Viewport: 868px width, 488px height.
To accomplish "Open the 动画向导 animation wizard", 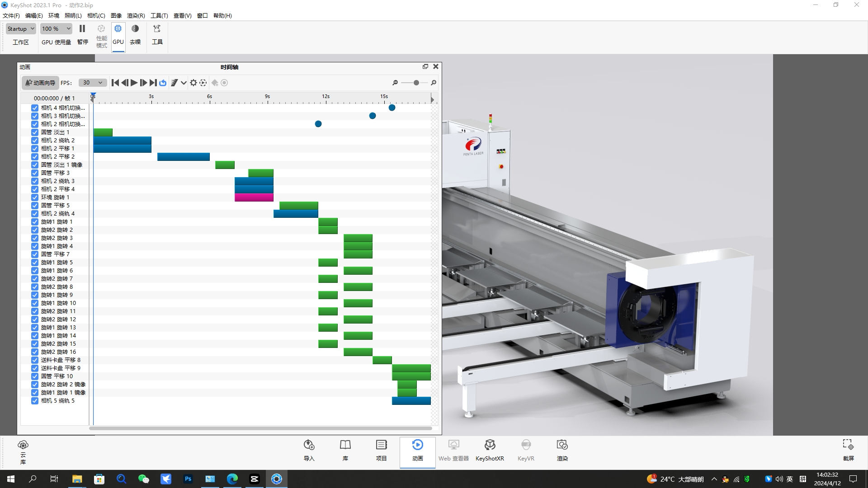I will 40,83.
